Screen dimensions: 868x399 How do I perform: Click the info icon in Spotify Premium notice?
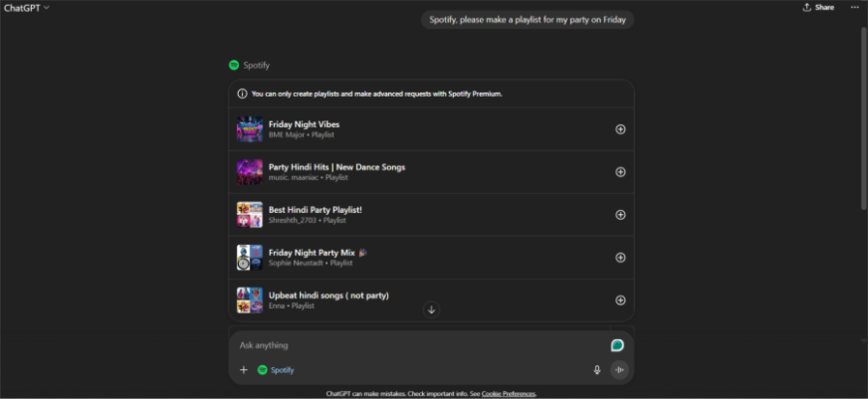(x=242, y=94)
